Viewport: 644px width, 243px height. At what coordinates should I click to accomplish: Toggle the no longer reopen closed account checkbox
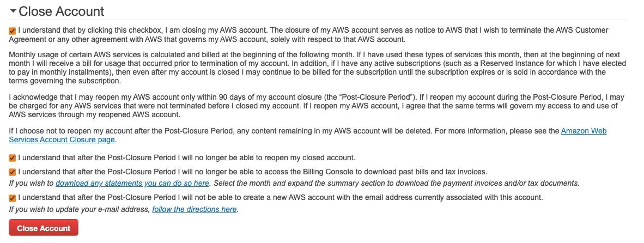13,158
